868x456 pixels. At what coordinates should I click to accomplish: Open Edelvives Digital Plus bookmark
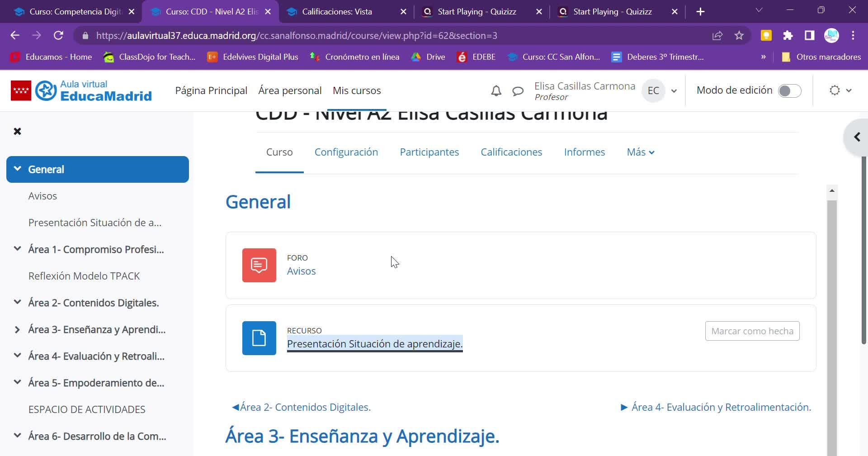[x=253, y=57]
